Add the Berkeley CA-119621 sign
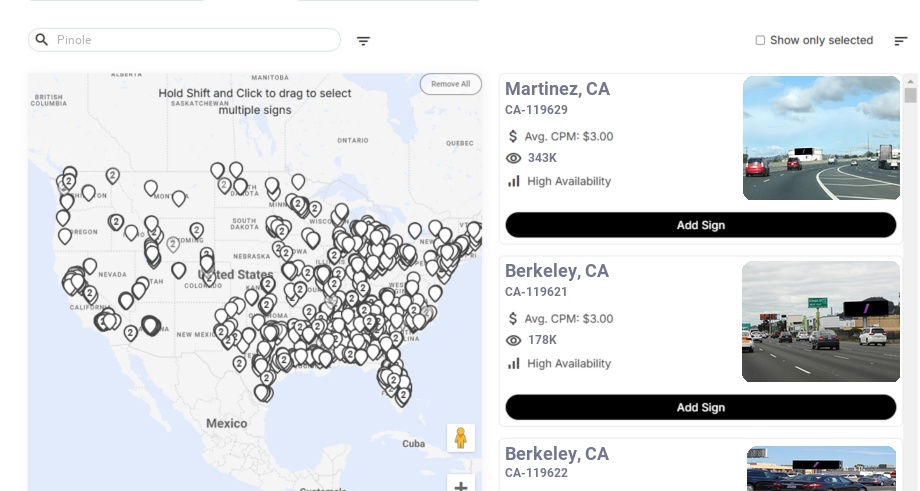920x491 pixels. [x=700, y=407]
